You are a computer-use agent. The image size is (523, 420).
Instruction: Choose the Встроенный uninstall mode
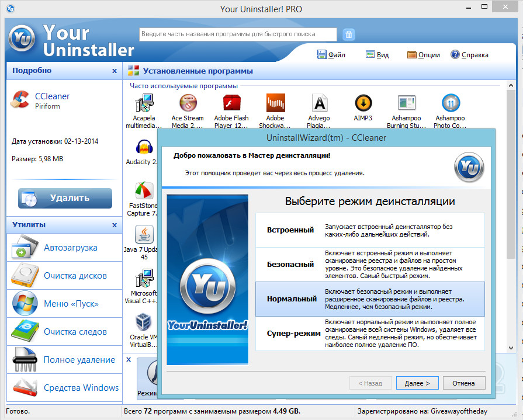tap(370, 230)
